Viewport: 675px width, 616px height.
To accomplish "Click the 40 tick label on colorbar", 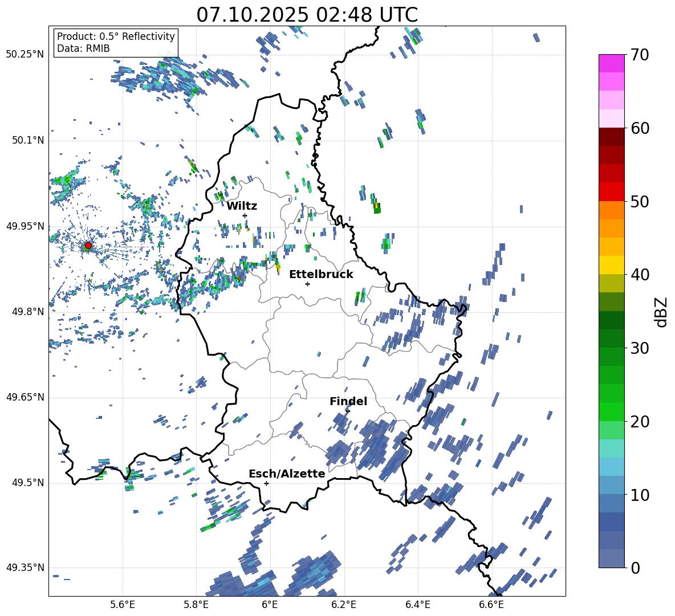I will click(639, 275).
